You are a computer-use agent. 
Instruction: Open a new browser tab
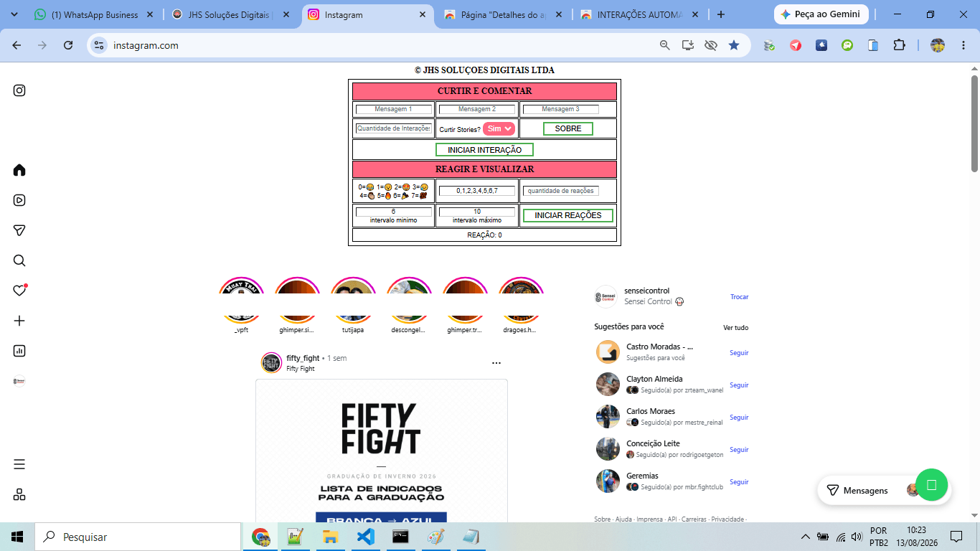[721, 14]
